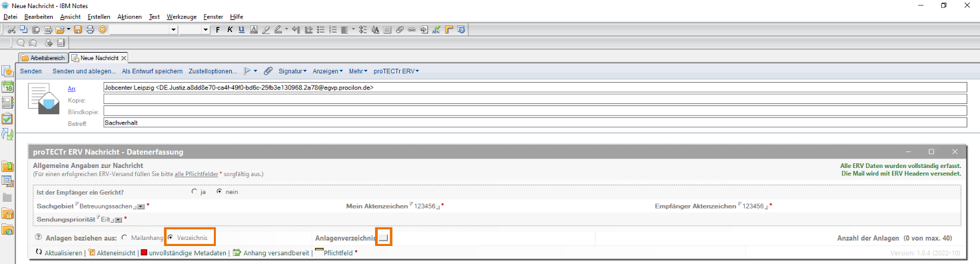
Task: Expand the Anzeigen dropdown
Action: click(x=327, y=71)
